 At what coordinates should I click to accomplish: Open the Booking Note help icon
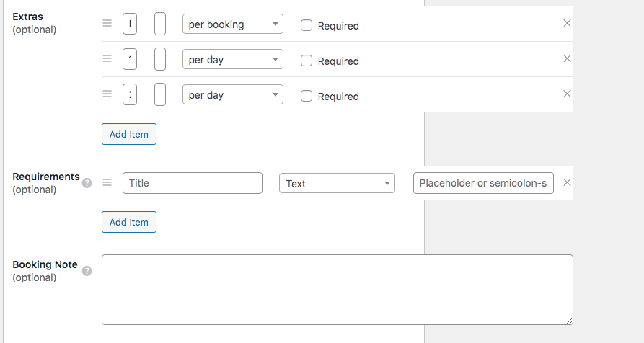point(87,271)
